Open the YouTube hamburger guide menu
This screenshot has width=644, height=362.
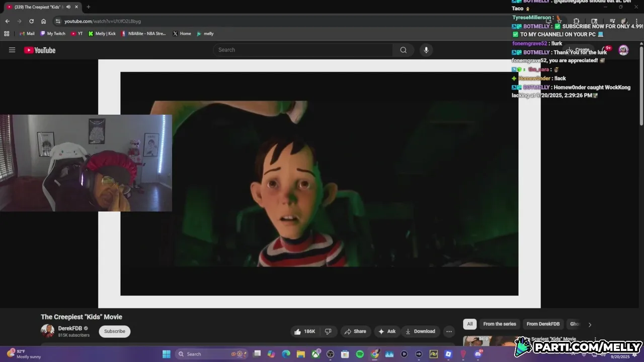point(12,50)
